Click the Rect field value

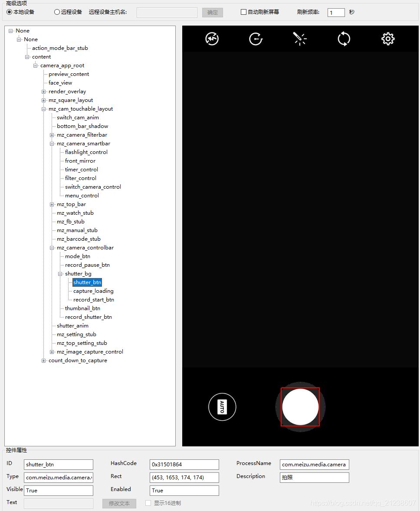click(184, 478)
